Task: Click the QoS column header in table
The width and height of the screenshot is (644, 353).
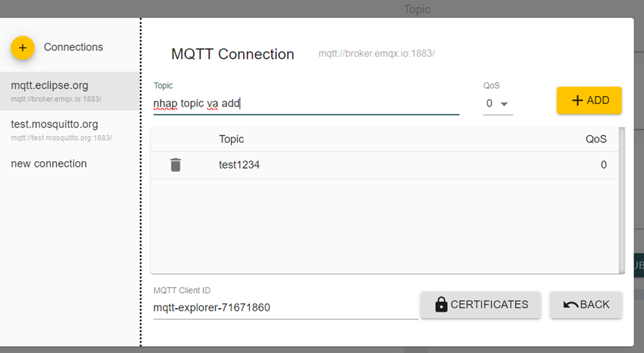Action: pyautogui.click(x=596, y=139)
